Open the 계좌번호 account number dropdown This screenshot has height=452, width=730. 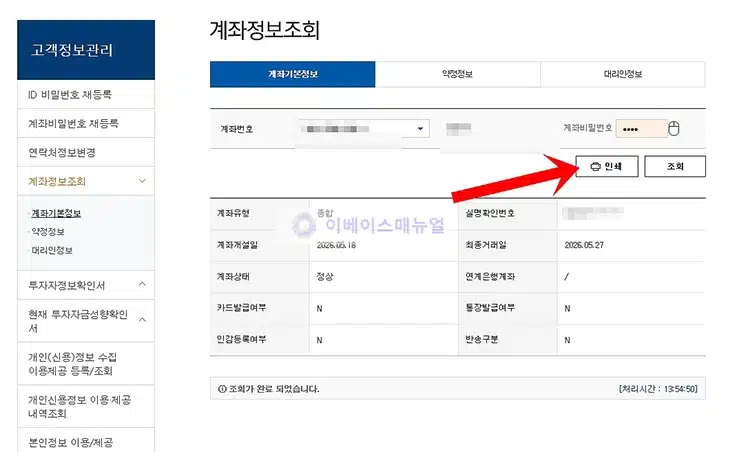[x=364, y=128]
